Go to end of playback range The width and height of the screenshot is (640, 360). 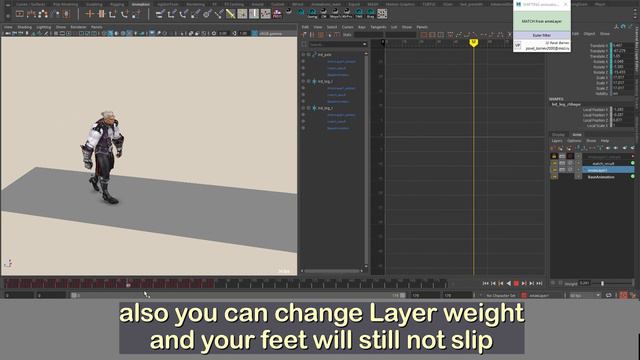coord(540,283)
